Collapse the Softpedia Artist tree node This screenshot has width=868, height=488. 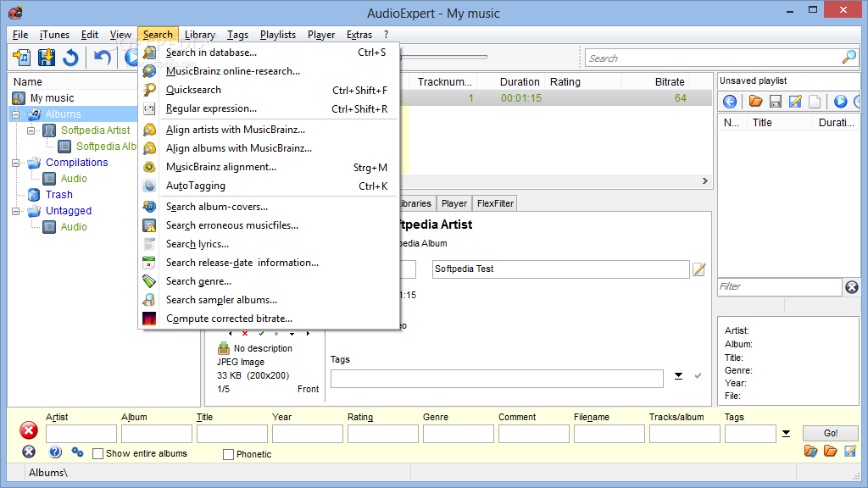(31, 130)
